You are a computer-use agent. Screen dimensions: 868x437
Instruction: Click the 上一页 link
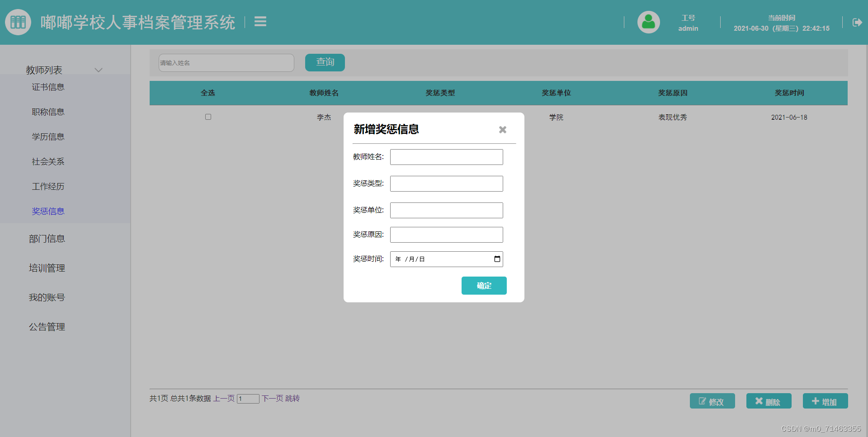[x=224, y=399]
